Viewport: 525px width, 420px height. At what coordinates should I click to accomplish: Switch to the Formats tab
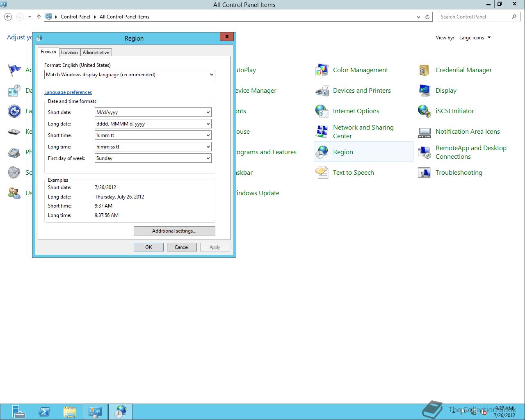(x=48, y=52)
